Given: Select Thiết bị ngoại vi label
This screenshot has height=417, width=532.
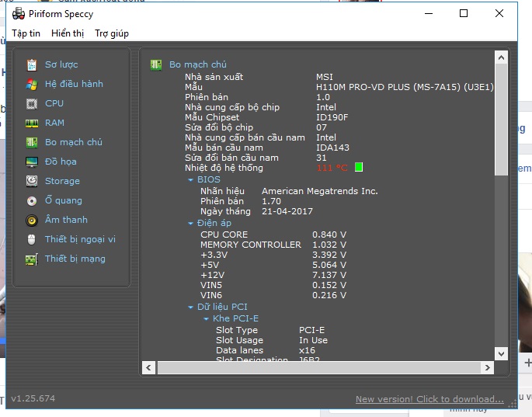Looking at the screenshot, I should (80, 239).
